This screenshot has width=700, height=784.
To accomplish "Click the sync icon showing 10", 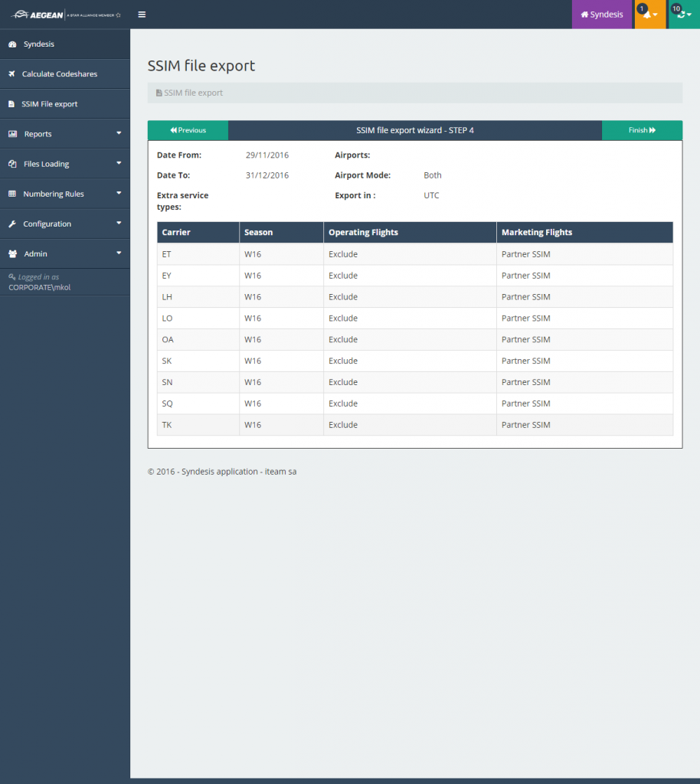I will coord(680,15).
